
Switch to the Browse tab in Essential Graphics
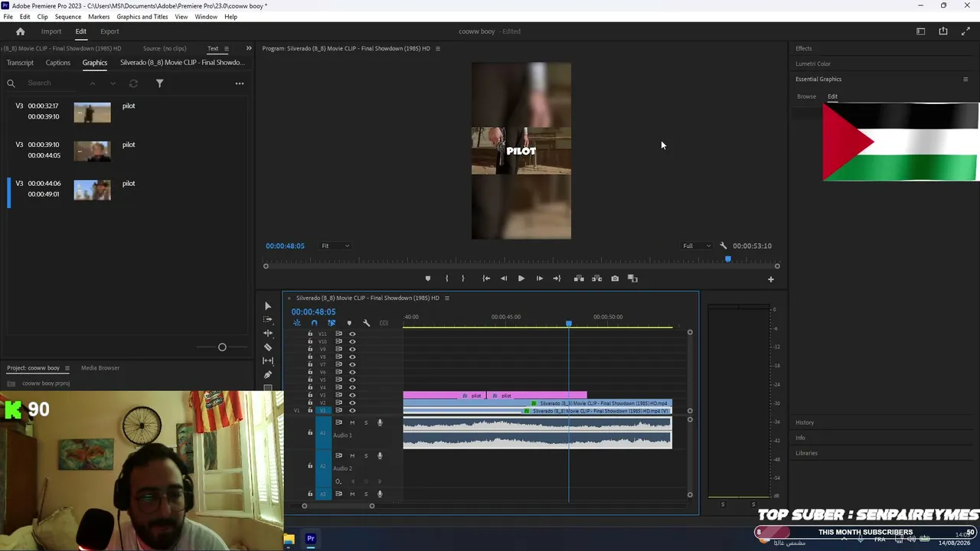point(806,96)
